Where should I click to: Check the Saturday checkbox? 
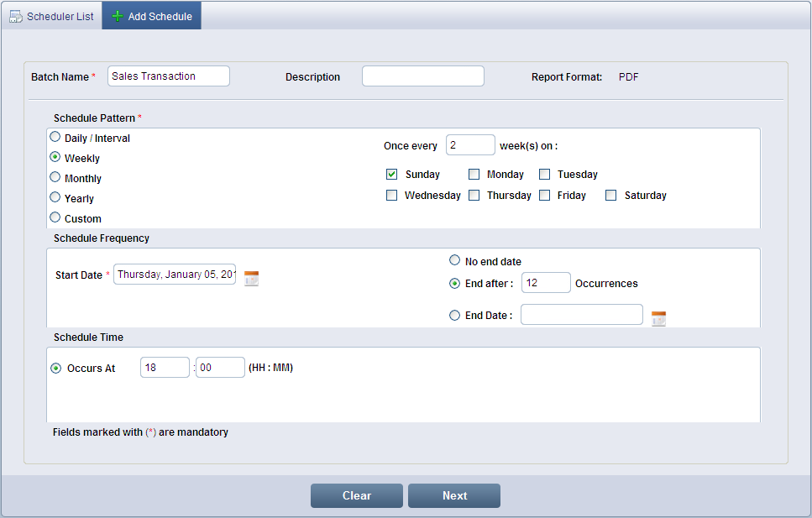tap(611, 196)
